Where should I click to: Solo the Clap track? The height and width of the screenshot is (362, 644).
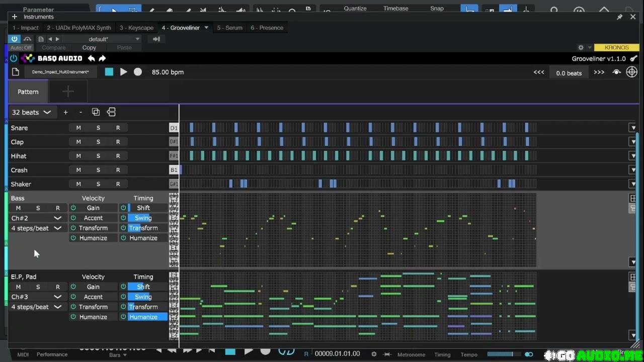(x=98, y=142)
